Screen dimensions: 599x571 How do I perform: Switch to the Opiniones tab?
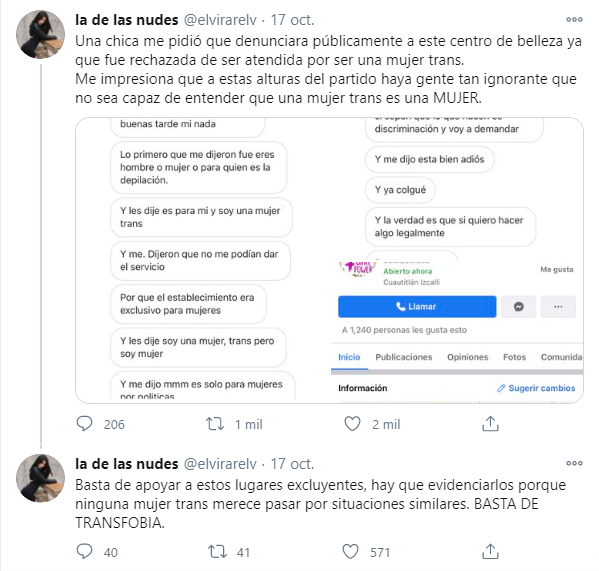coord(468,357)
